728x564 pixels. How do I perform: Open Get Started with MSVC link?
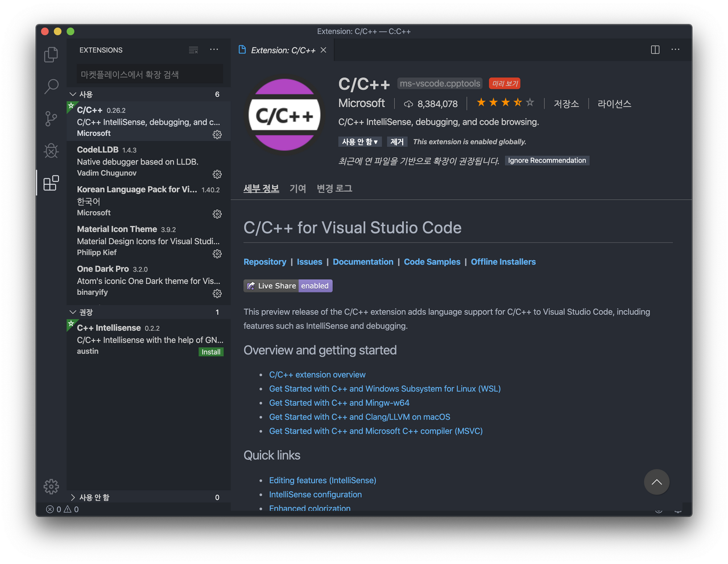pos(376,431)
